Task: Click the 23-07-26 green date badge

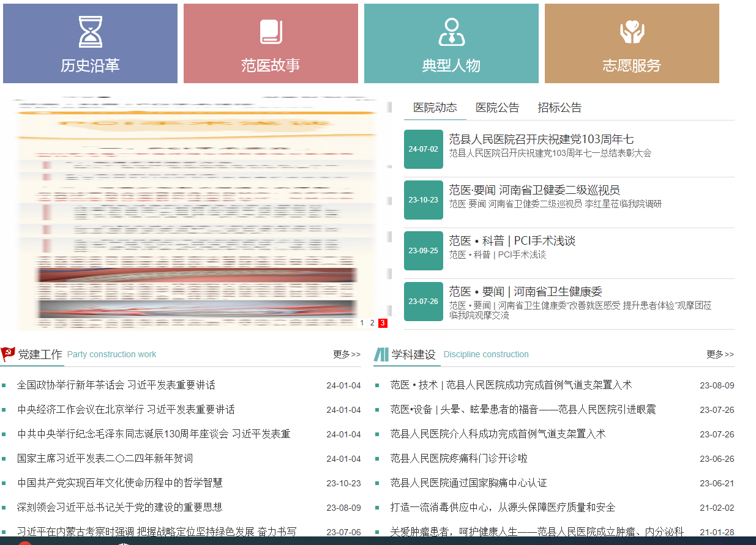Action: pos(424,302)
